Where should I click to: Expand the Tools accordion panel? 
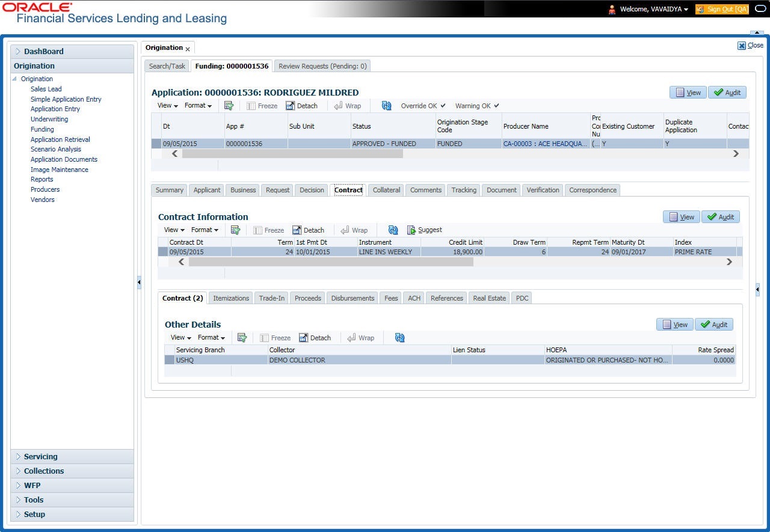(x=72, y=500)
